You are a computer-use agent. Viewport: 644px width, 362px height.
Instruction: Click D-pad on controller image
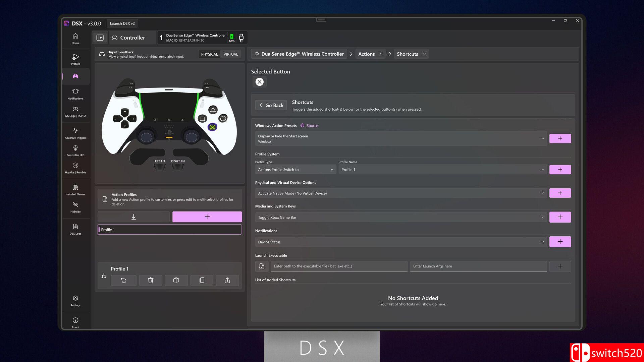[125, 119]
